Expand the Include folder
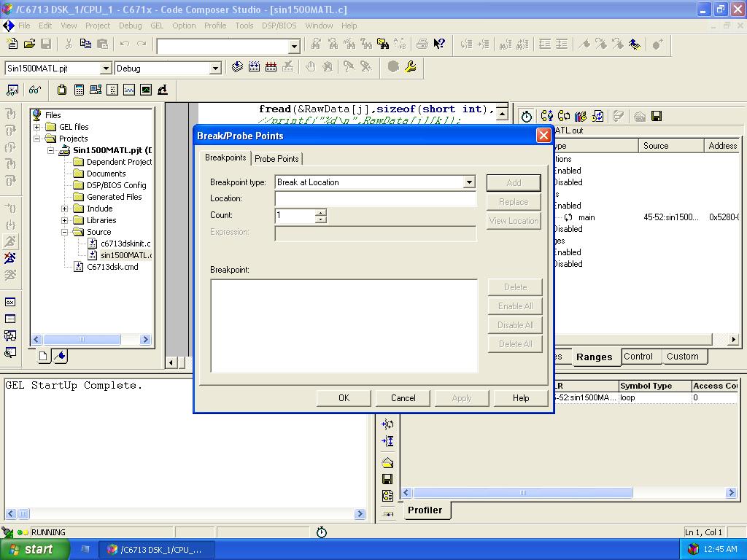 click(64, 209)
